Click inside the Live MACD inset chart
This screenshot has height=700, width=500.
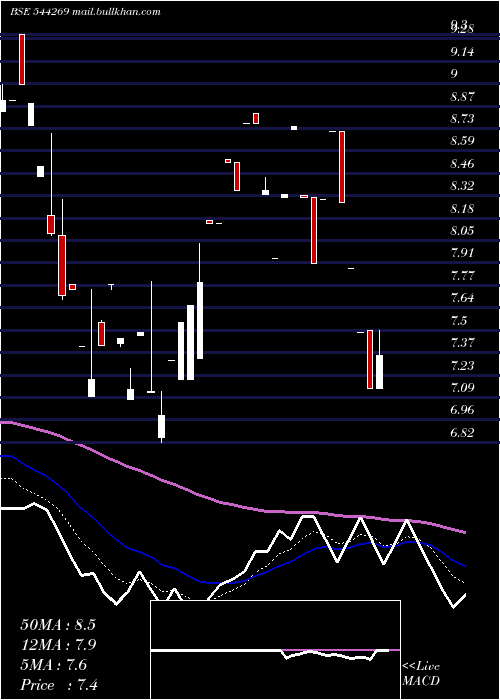tap(275, 650)
